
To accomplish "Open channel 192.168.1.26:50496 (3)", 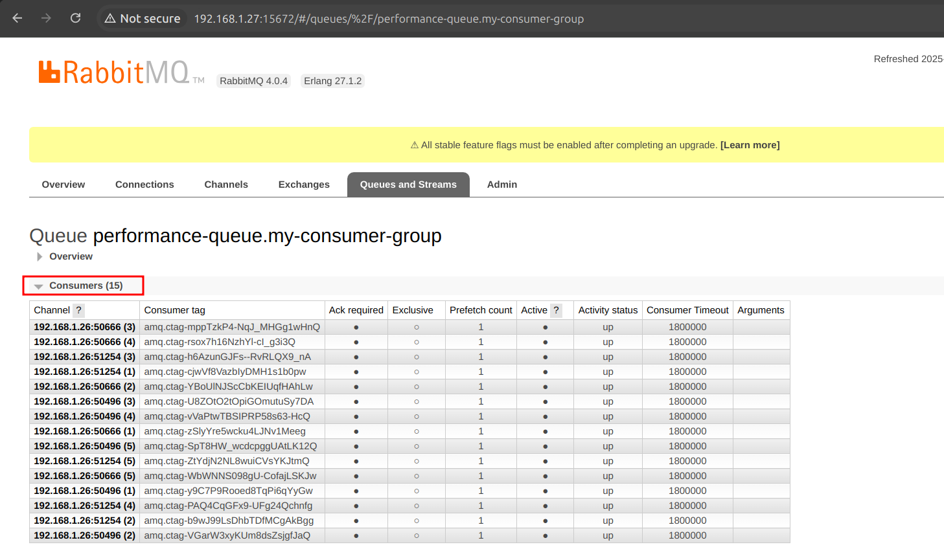I will [x=85, y=401].
